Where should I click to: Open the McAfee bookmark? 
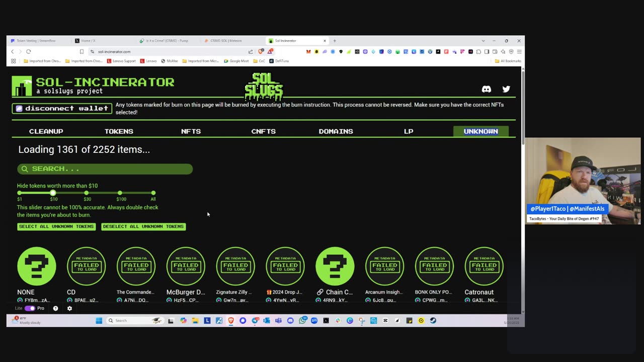170,61
